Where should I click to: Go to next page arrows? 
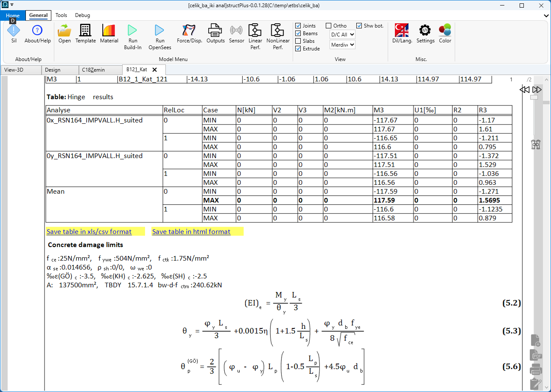537,89
